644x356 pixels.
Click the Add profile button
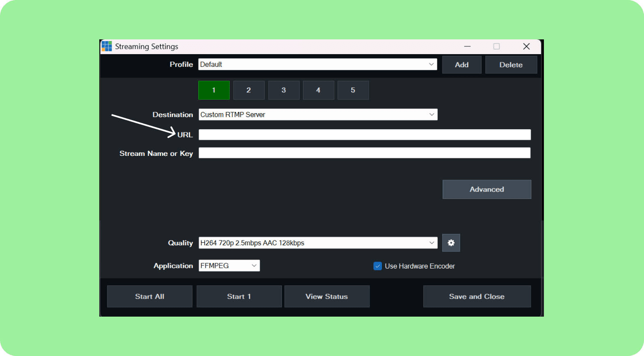point(461,65)
